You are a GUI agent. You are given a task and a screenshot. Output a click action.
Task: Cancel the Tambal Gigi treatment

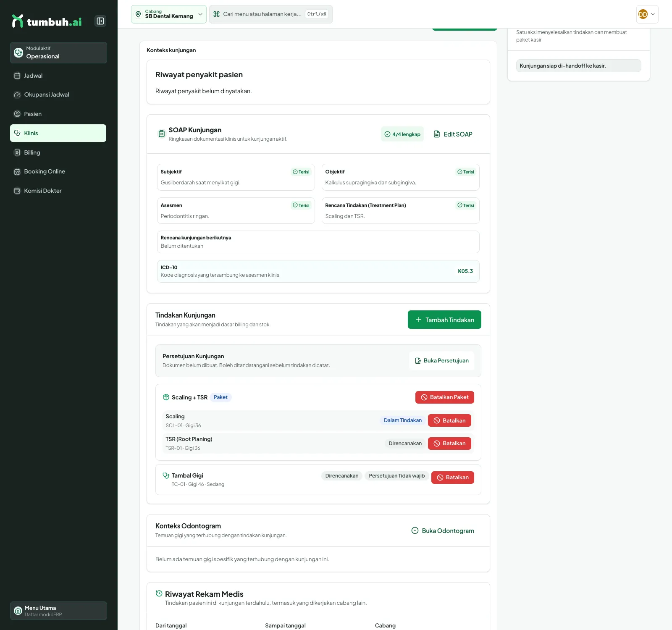(x=453, y=478)
